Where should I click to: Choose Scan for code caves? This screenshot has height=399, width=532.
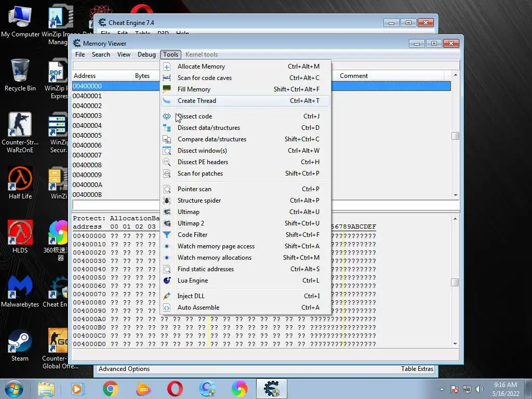[245, 78]
